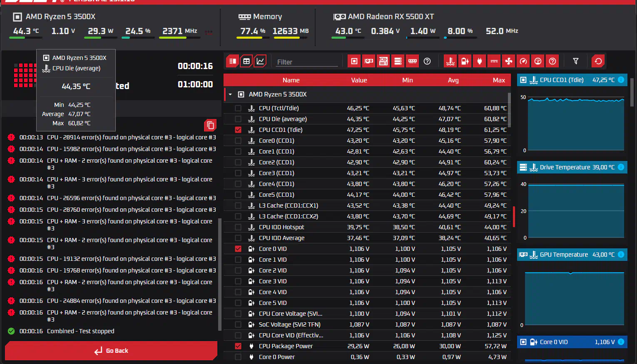Uncheck the CPU CCD1 (Tdie) checkbox

[x=238, y=130]
